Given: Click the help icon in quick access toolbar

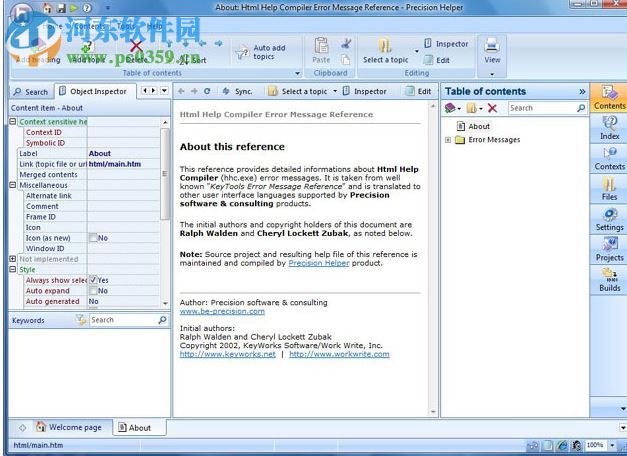Looking at the screenshot, I should (x=87, y=8).
